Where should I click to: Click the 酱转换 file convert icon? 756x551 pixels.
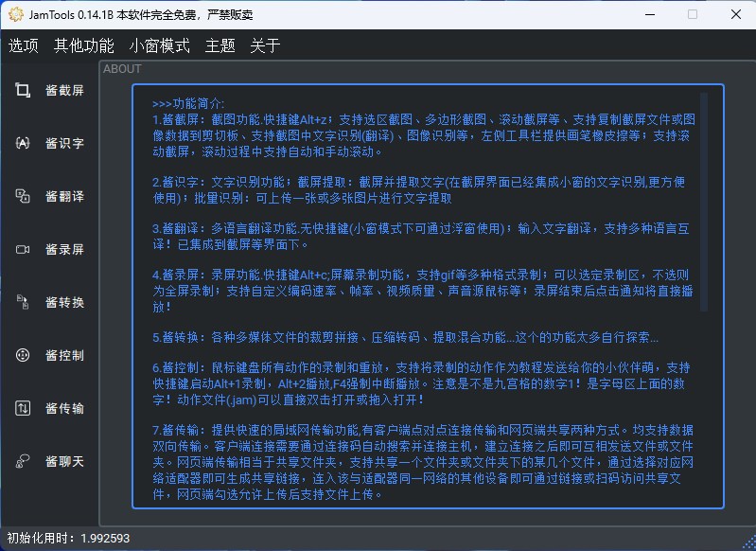[23, 302]
